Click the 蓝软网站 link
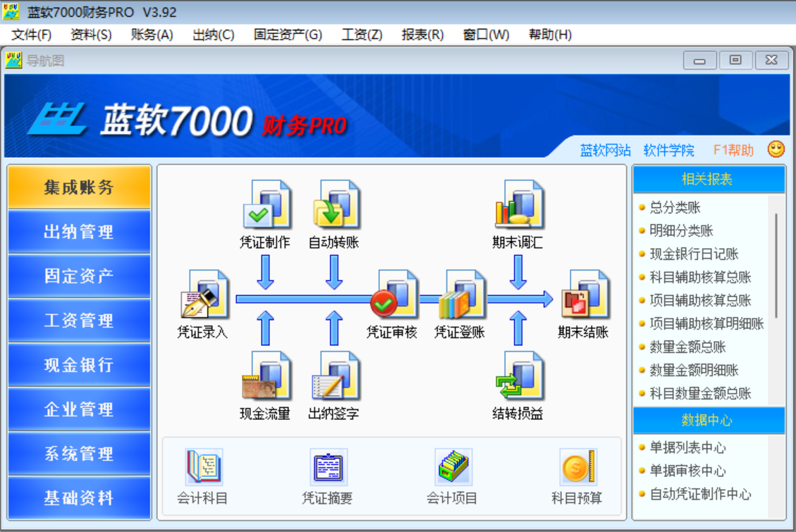The height and width of the screenshot is (532, 796). pyautogui.click(x=605, y=150)
